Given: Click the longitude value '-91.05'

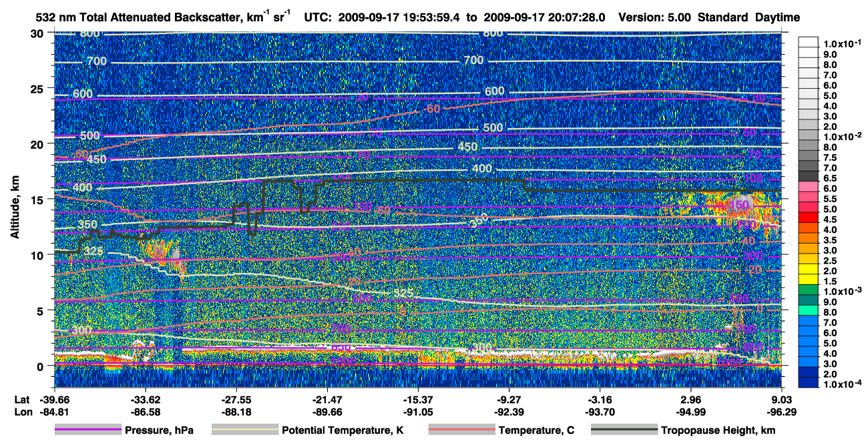Looking at the screenshot, I should tap(418, 412).
